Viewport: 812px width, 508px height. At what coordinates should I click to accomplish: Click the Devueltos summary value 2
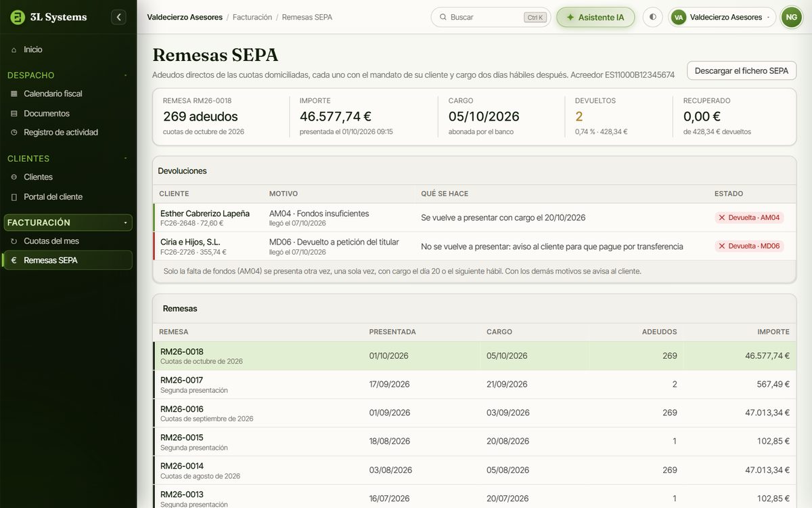click(x=579, y=117)
